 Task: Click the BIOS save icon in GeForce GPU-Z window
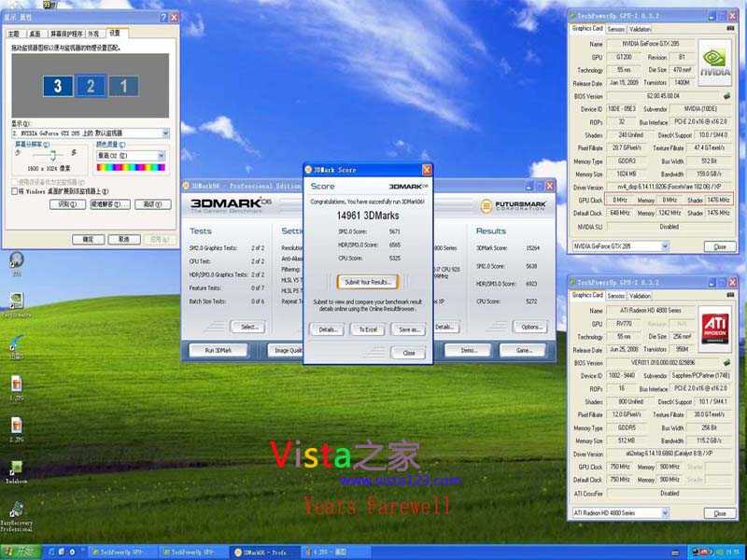click(x=727, y=96)
